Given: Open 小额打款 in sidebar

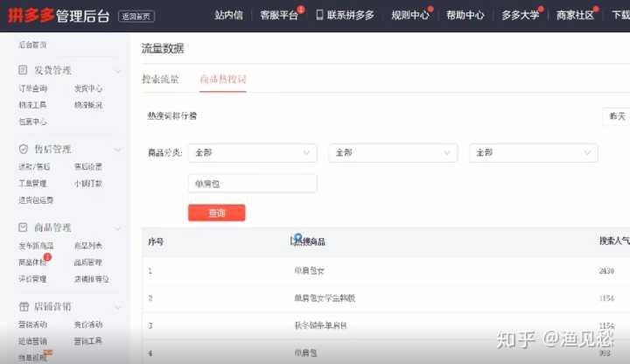Looking at the screenshot, I should 88,184.
